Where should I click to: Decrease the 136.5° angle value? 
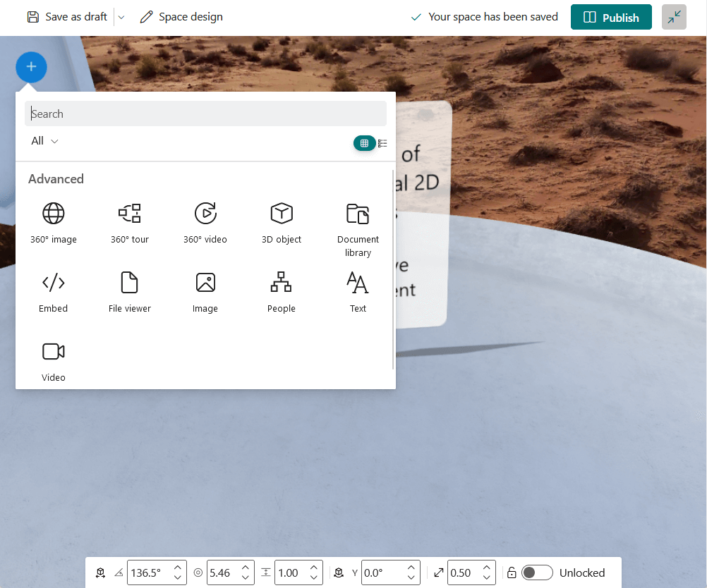(178, 578)
